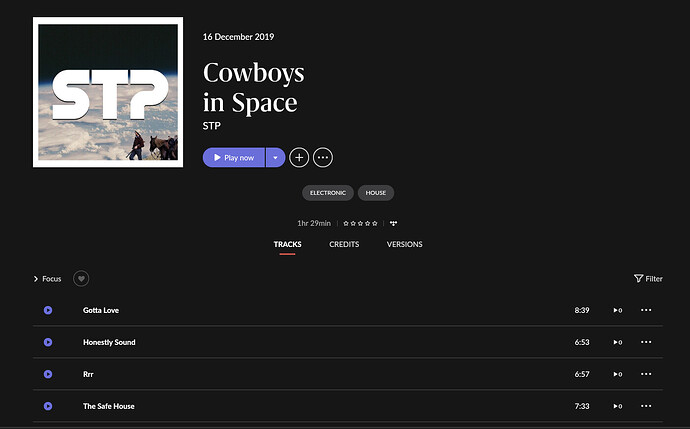Open more options for Honestly Sound
Screen dimensions: 690x429
tap(646, 342)
